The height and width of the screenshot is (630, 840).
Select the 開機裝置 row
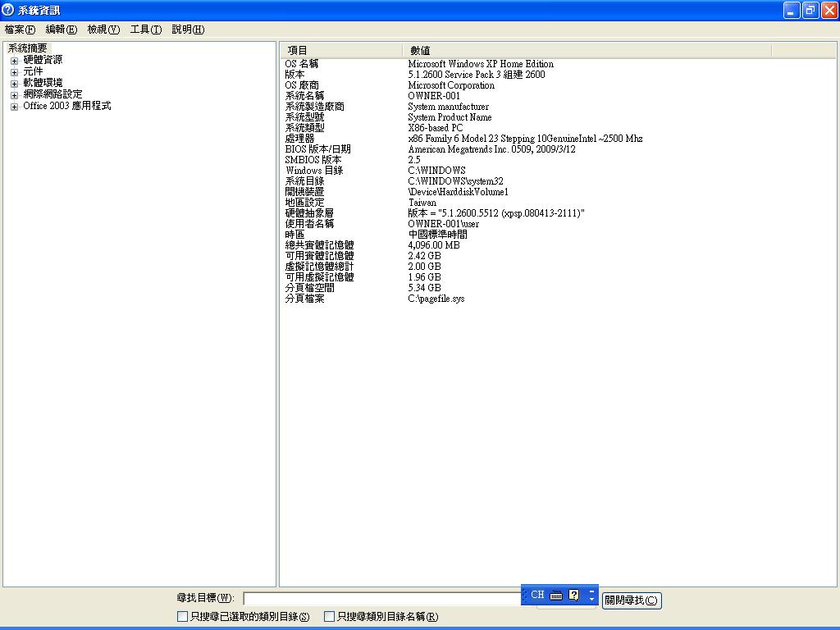pyautogui.click(x=557, y=192)
